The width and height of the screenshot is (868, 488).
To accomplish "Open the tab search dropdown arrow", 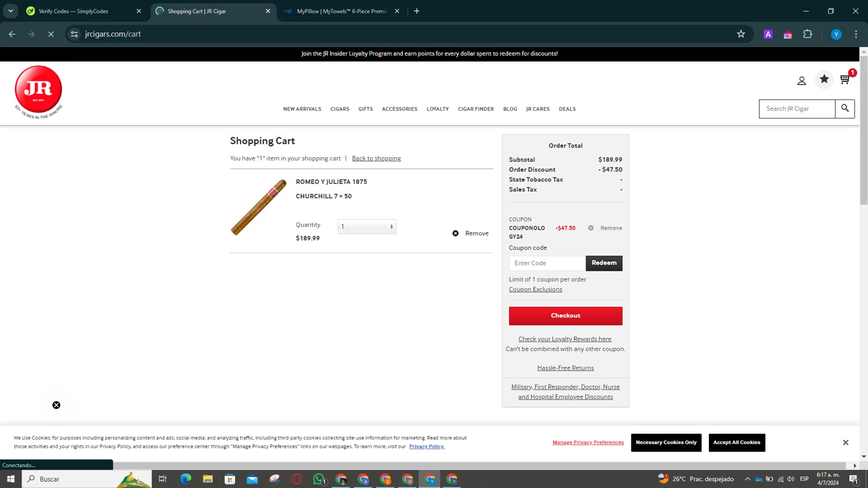I will click(10, 11).
